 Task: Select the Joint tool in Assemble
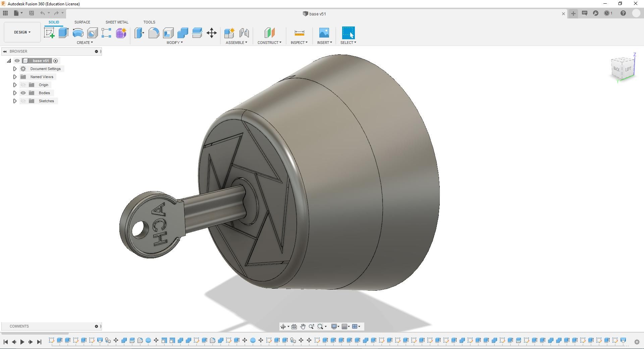(x=244, y=33)
